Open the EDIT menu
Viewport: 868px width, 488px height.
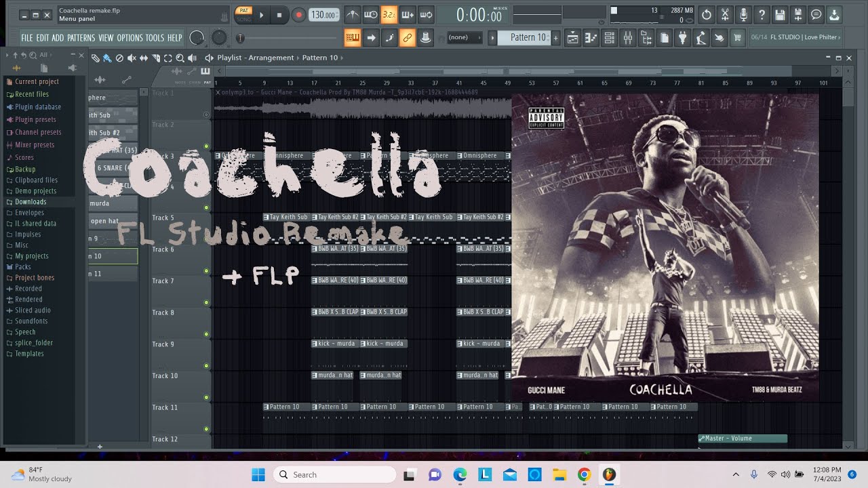coord(42,38)
